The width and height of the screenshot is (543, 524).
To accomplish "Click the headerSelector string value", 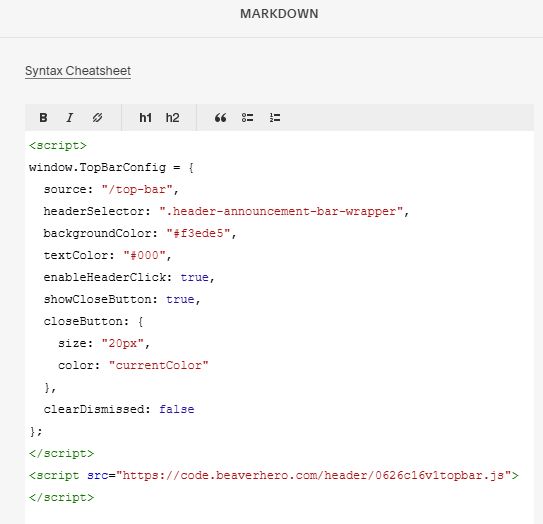I will pos(281,211).
